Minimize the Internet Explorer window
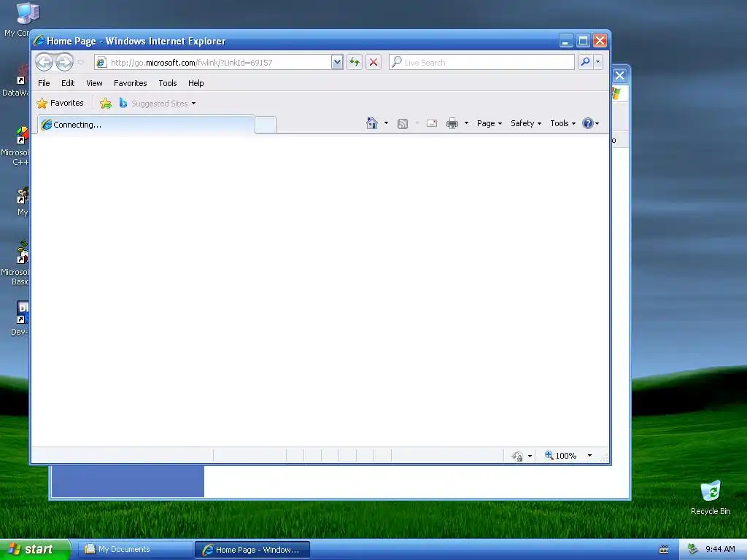Viewport: 747px width, 560px height. [565, 41]
